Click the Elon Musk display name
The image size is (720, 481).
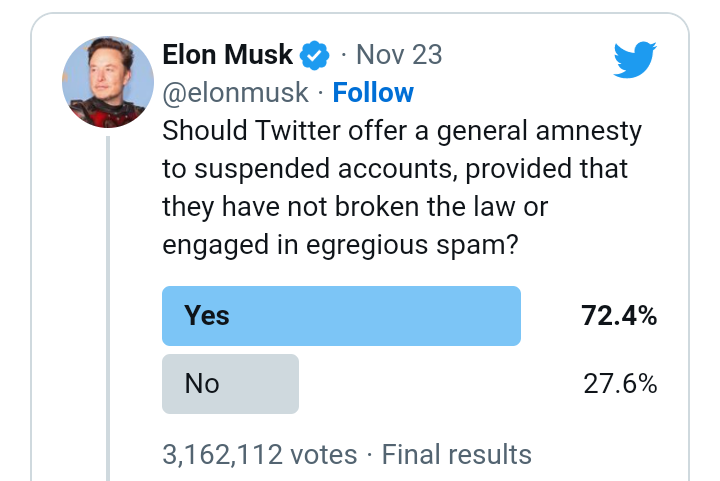(x=227, y=55)
